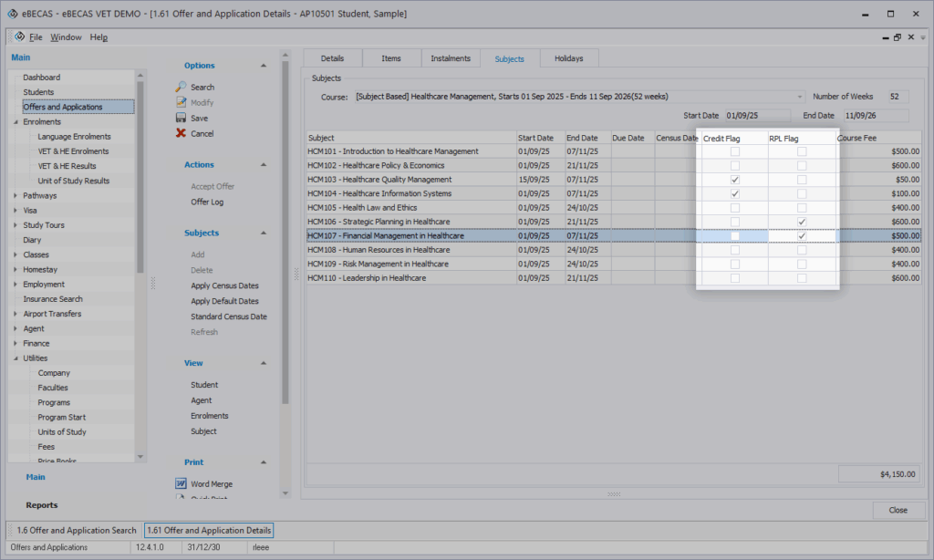Click the Course Fee column header
This screenshot has height=560, width=934.
(878, 138)
